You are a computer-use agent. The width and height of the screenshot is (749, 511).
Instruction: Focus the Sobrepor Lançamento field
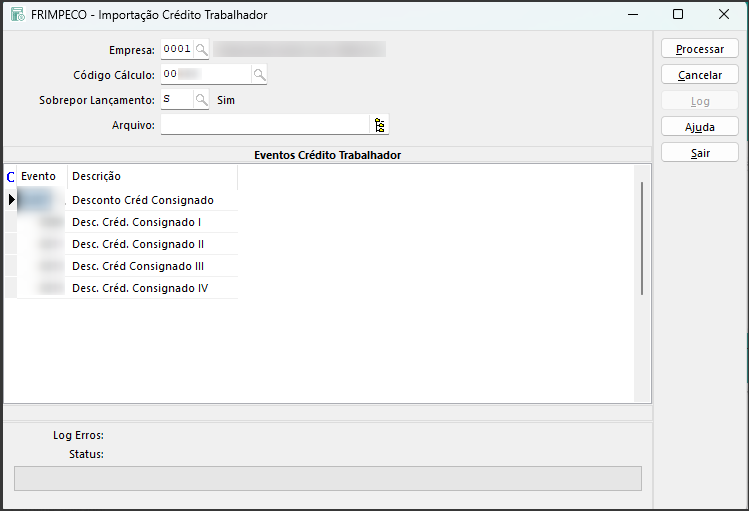(177, 99)
